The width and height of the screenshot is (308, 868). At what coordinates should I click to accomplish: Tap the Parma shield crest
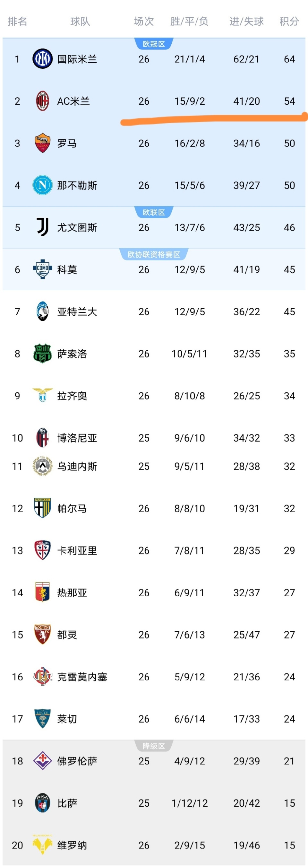tap(42, 508)
